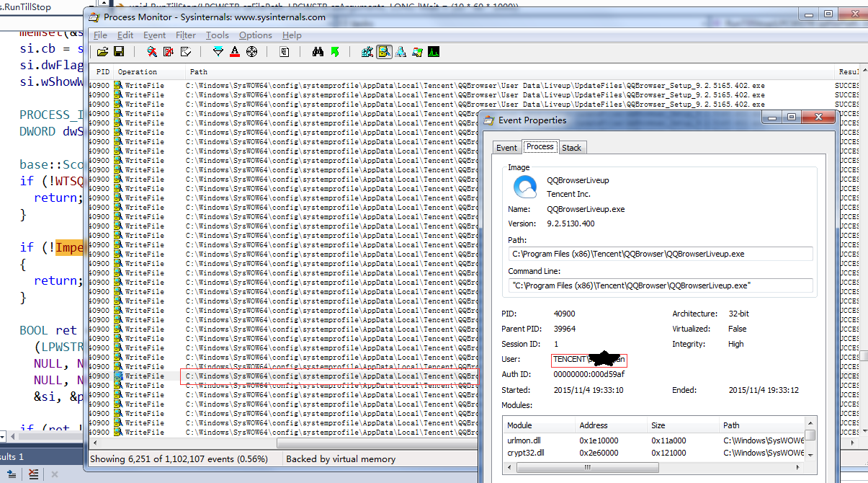
Task: Open the Options menu
Action: point(256,35)
